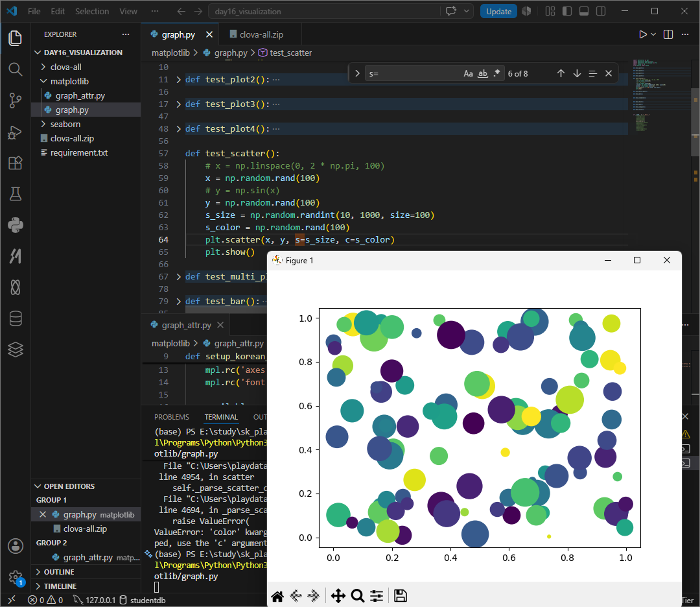Screen dimensions: 700x607
Task: Open Customize Layout icon
Action: coord(550,11)
